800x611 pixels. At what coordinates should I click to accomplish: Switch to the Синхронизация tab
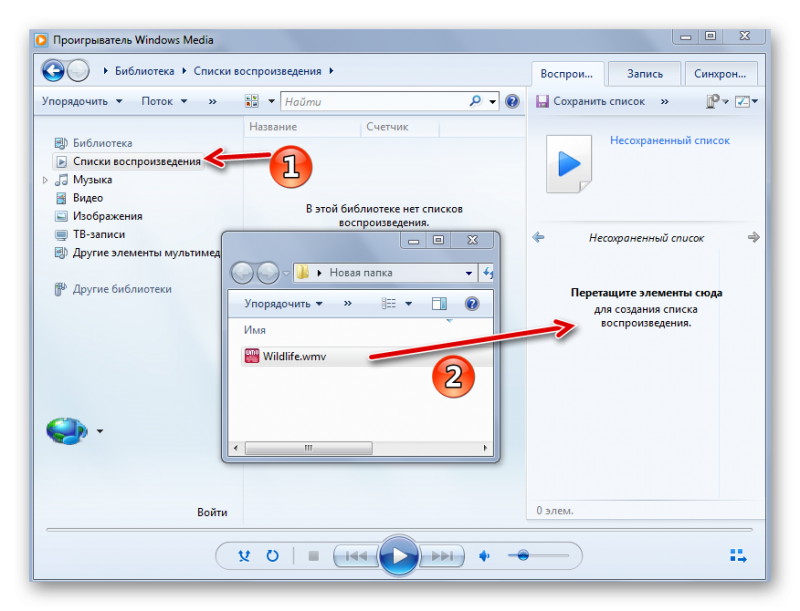tap(720, 74)
